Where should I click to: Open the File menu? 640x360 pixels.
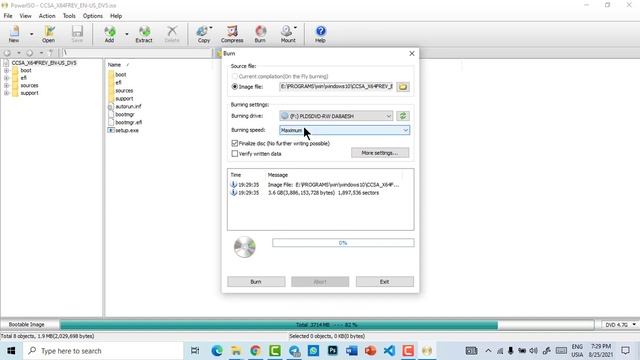pos(8,16)
